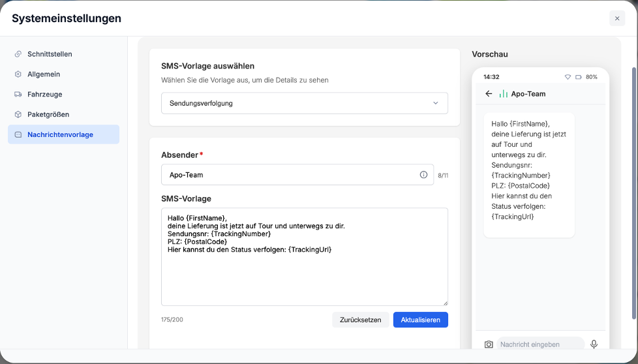Click the Schnittstellen sidebar icon

(18, 54)
